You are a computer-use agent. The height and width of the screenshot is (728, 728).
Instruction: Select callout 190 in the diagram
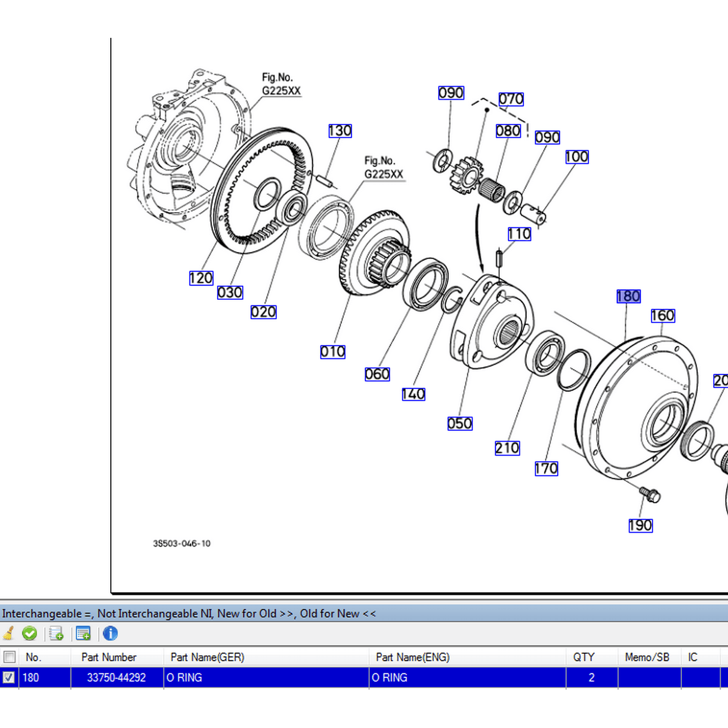point(641,526)
